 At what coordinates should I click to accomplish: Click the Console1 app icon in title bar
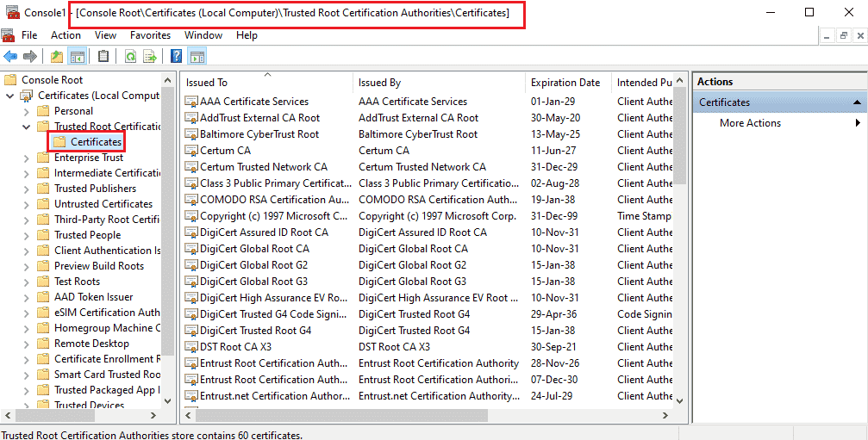(x=12, y=13)
